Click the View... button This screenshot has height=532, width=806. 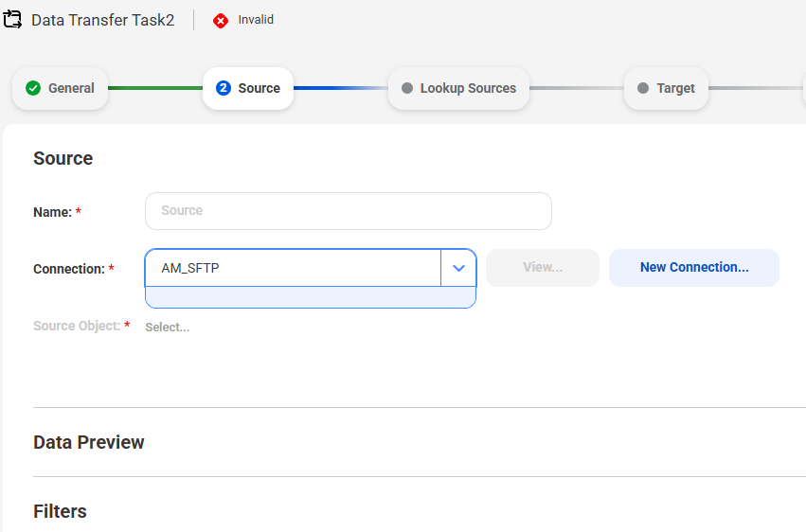pyautogui.click(x=543, y=268)
